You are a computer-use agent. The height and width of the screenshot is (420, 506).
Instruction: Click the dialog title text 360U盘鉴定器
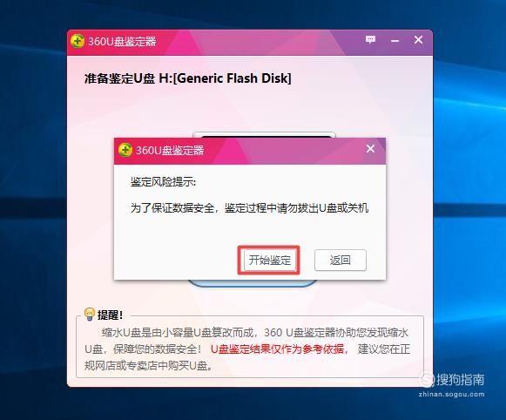point(170,150)
